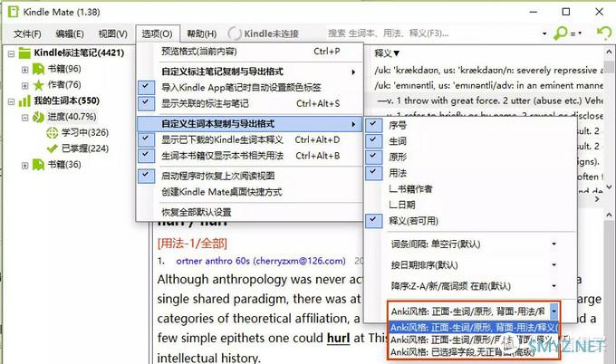Click the Anki风格 combo box arrow
This screenshot has height=364, width=616.
click(x=553, y=311)
